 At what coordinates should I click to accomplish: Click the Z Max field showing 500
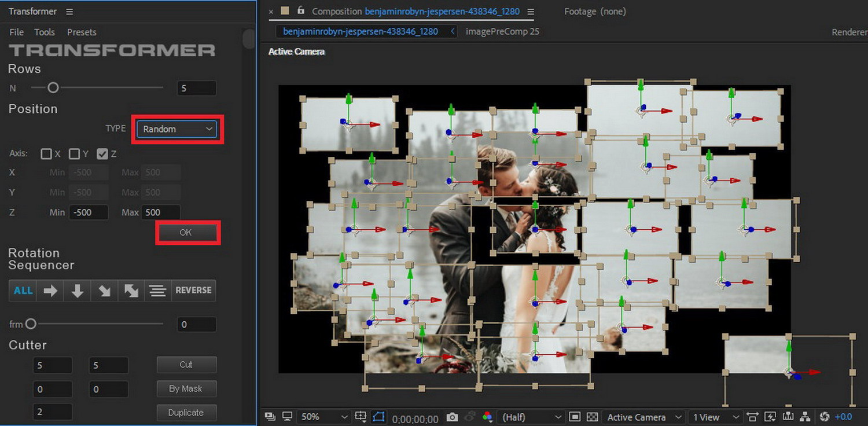point(161,212)
